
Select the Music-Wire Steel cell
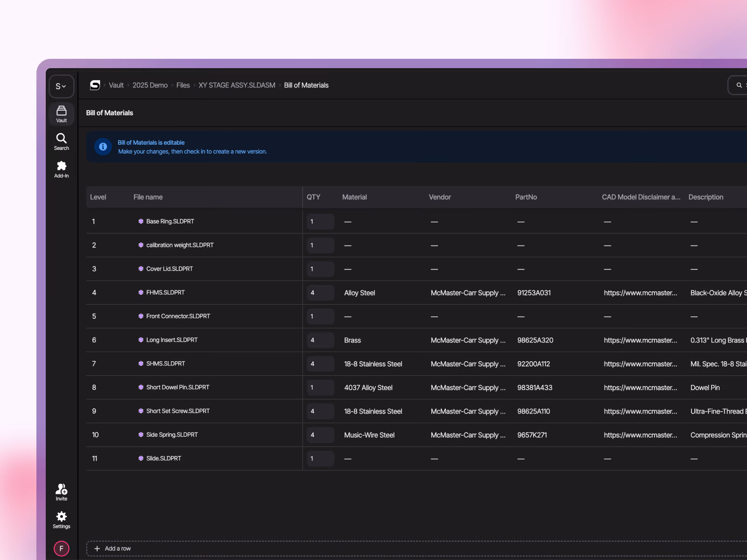click(x=369, y=435)
